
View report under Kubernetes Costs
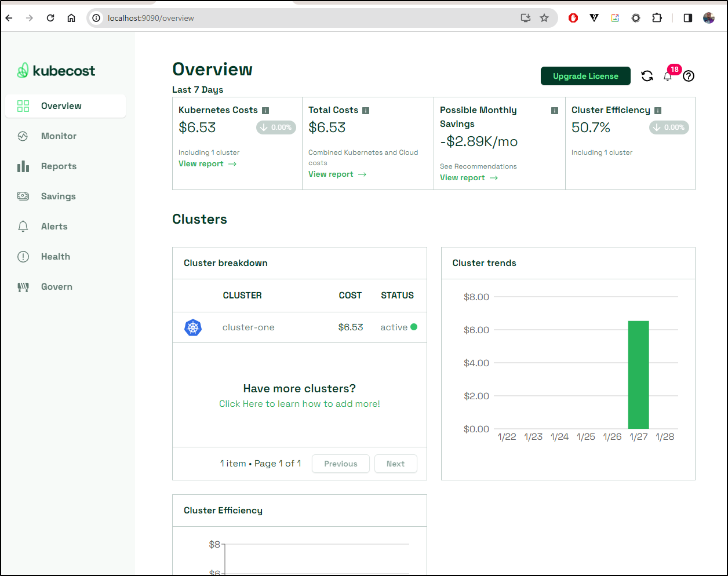click(x=208, y=164)
